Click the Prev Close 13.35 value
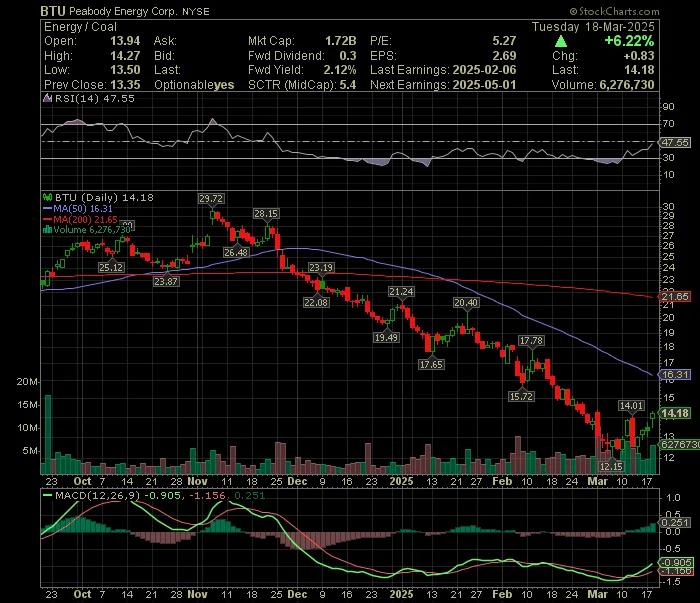Viewport: 700px width, 603px height. [x=125, y=85]
